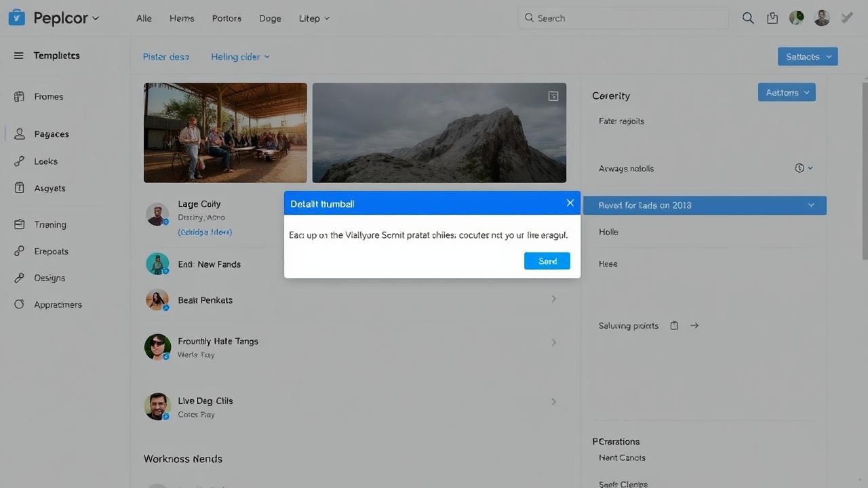Expand the Beait Penkats list row chevron
The image size is (868, 488).
pos(553,299)
